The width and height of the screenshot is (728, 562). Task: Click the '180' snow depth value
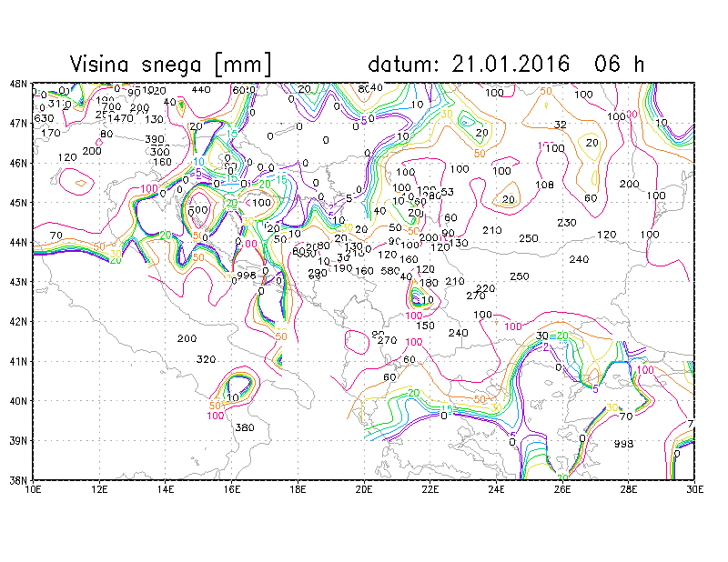[429, 283]
